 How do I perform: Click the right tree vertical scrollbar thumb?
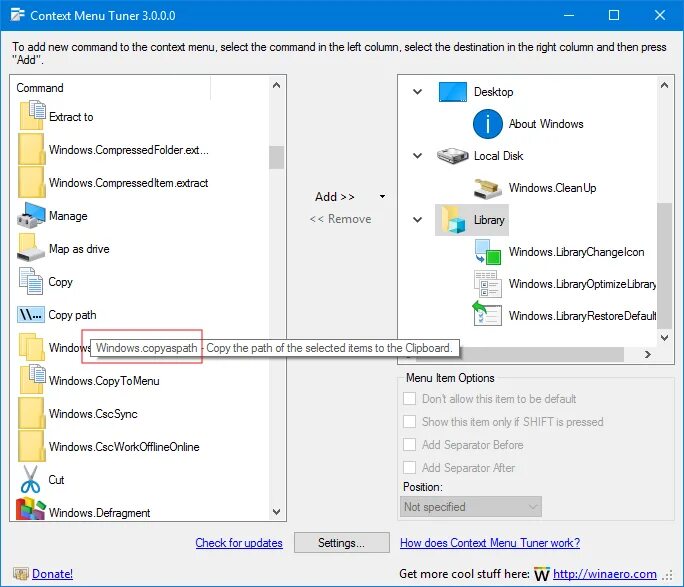click(x=664, y=265)
